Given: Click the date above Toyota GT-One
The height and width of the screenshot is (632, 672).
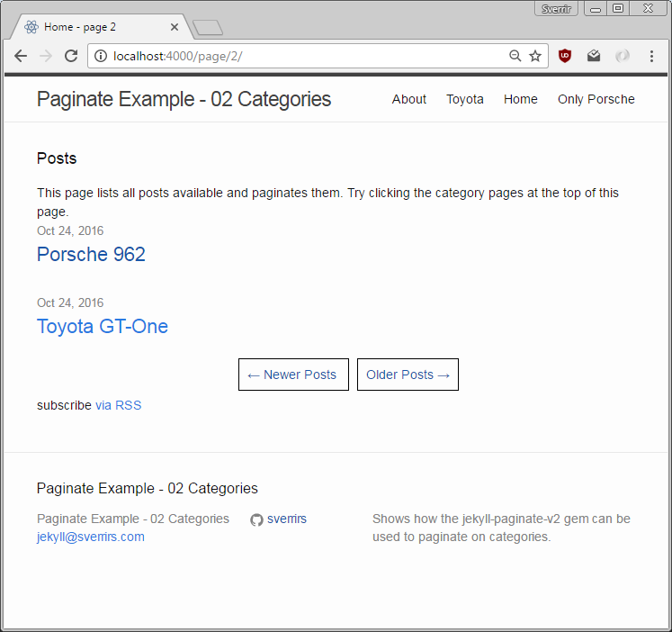Looking at the screenshot, I should 70,302.
